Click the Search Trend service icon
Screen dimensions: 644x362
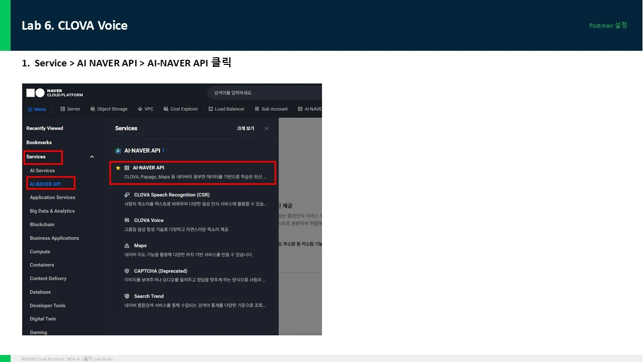click(127, 296)
